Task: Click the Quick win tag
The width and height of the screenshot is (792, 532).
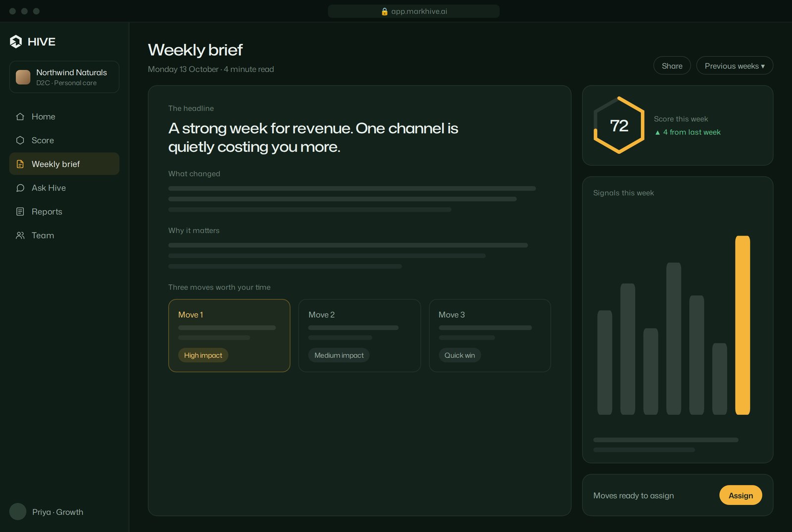Action: point(460,355)
